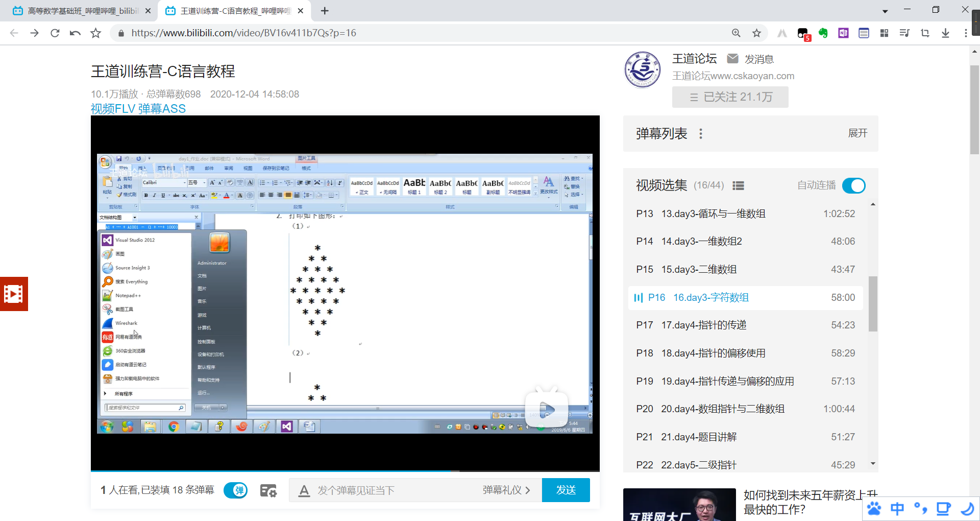The image size is (980, 521).
Task: Open the 弹幕礼仪 chevron link
Action: [507, 490]
